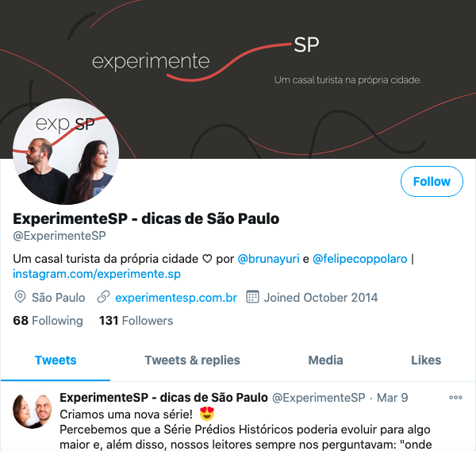The image size is (476, 451).
Task: Open the tweet's more options icon
Action: click(455, 397)
